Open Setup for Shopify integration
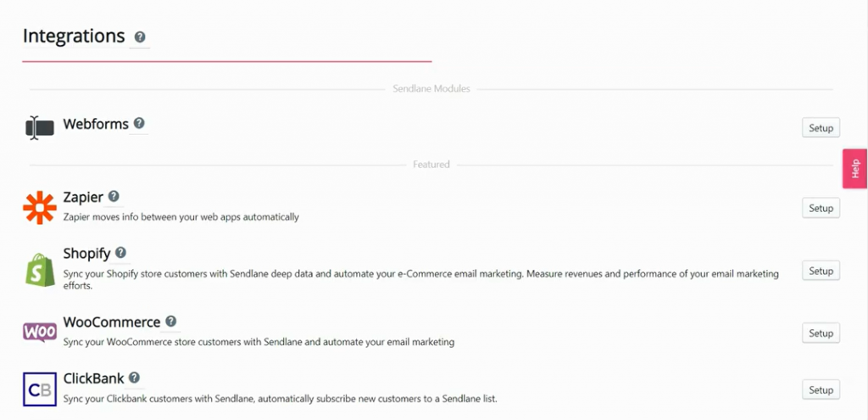 pos(821,271)
